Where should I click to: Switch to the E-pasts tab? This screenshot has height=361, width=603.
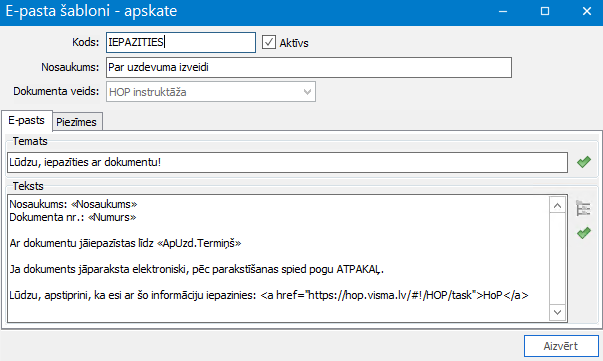pyautogui.click(x=27, y=120)
